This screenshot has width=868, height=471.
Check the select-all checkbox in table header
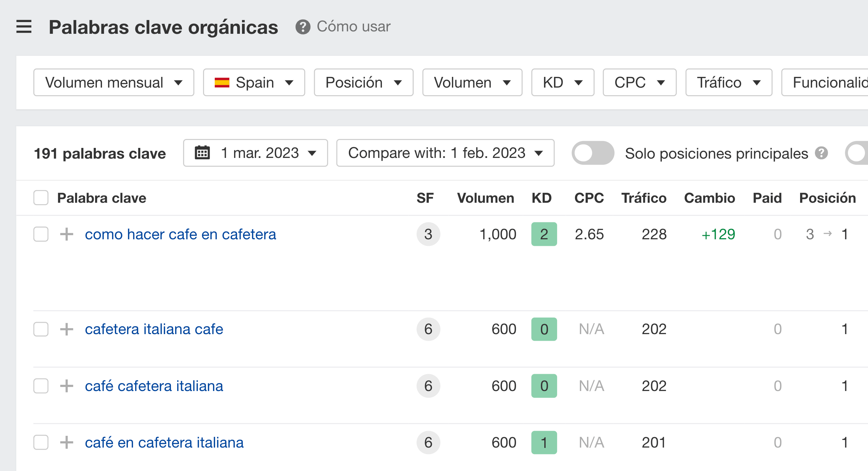point(41,198)
